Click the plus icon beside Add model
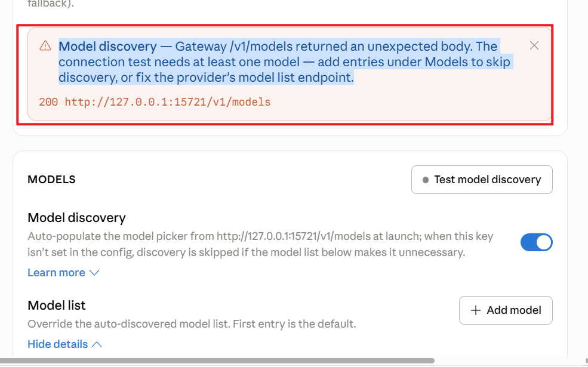 [x=476, y=310]
